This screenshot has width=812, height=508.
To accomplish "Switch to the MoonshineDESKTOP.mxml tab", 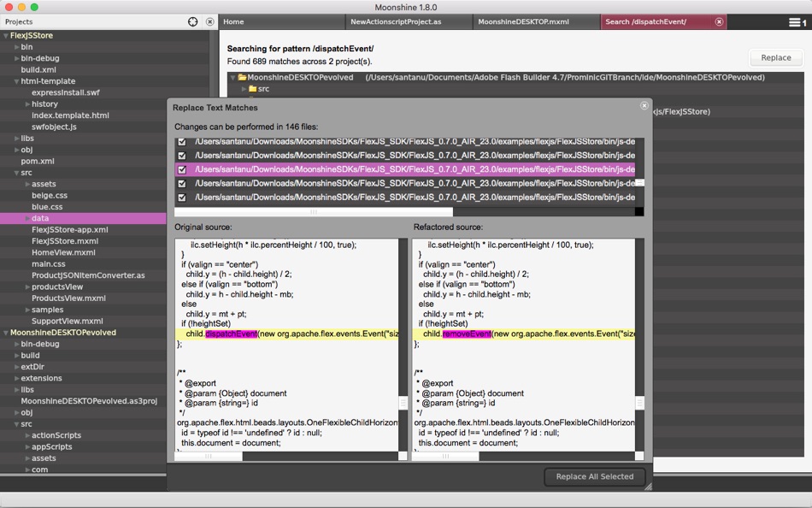I will [x=536, y=21].
